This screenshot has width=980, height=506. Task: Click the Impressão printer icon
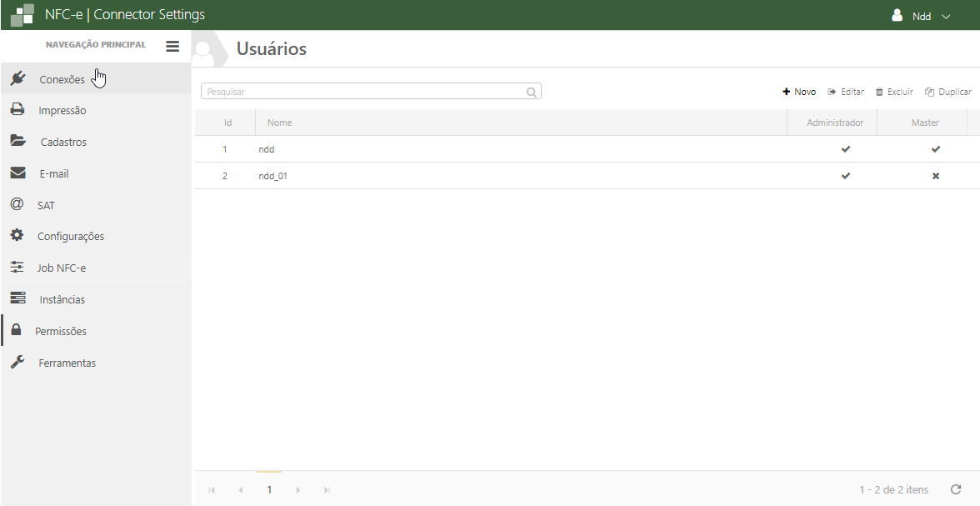[x=17, y=110]
